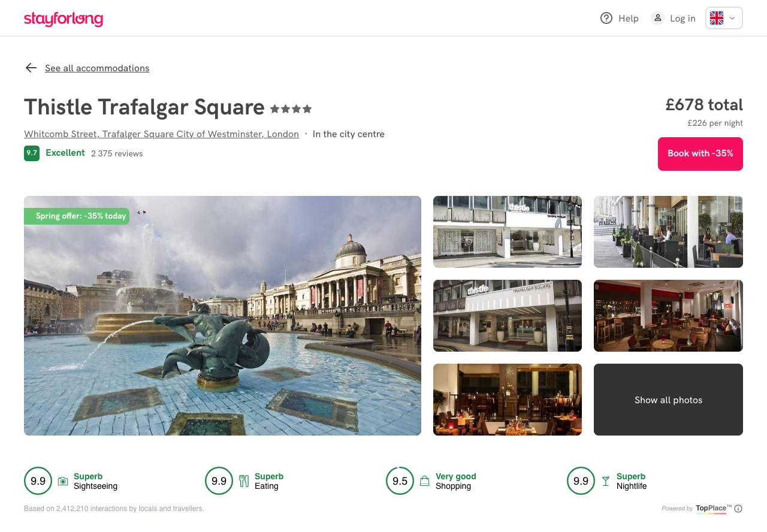Screen dimensions: 767x532
Task: Click In the city centre text
Action: [349, 134]
